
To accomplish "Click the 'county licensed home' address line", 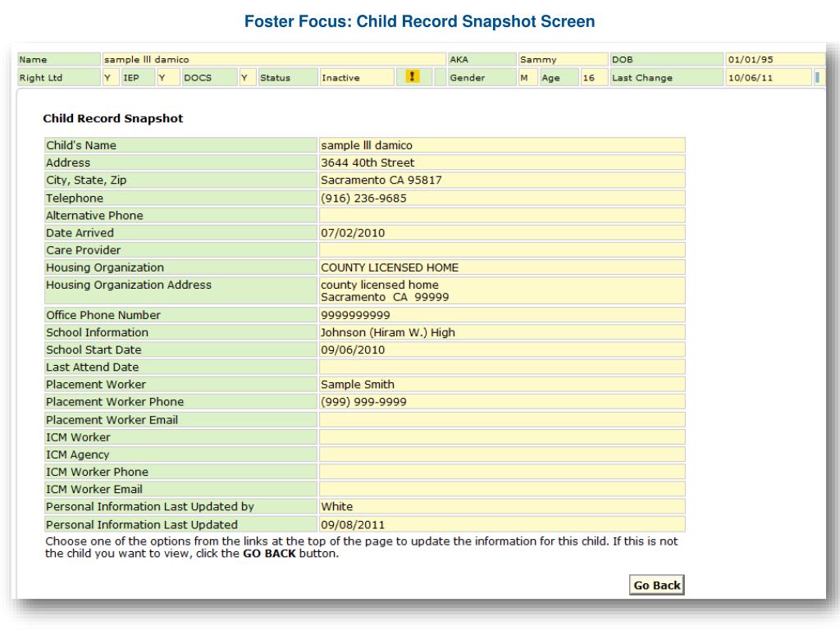I will click(379, 285).
